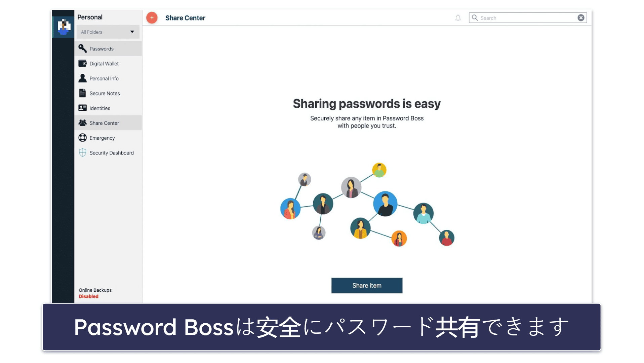The image size is (644, 363).
Task: Click into the Search input field
Action: pyautogui.click(x=527, y=18)
